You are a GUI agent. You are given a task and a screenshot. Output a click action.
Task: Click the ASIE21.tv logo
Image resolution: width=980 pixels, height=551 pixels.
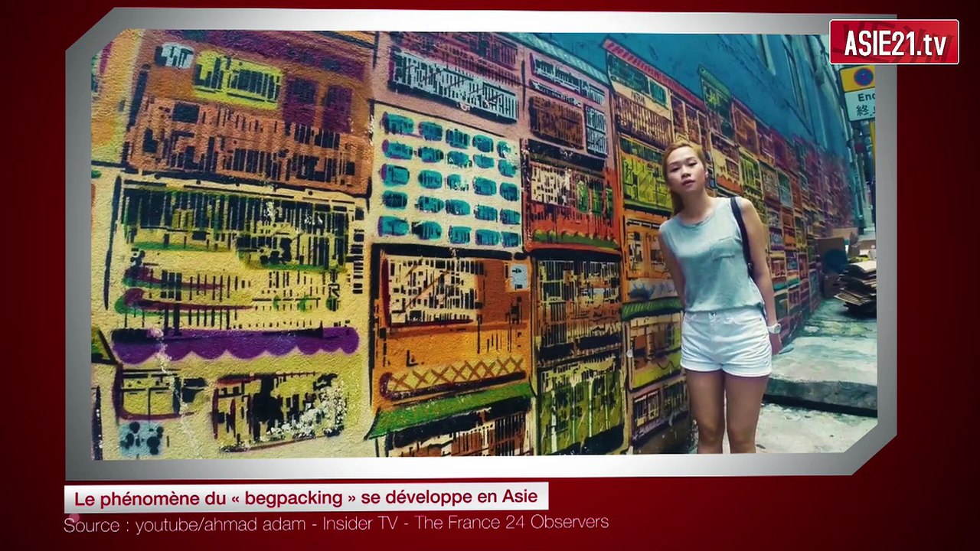click(x=893, y=42)
